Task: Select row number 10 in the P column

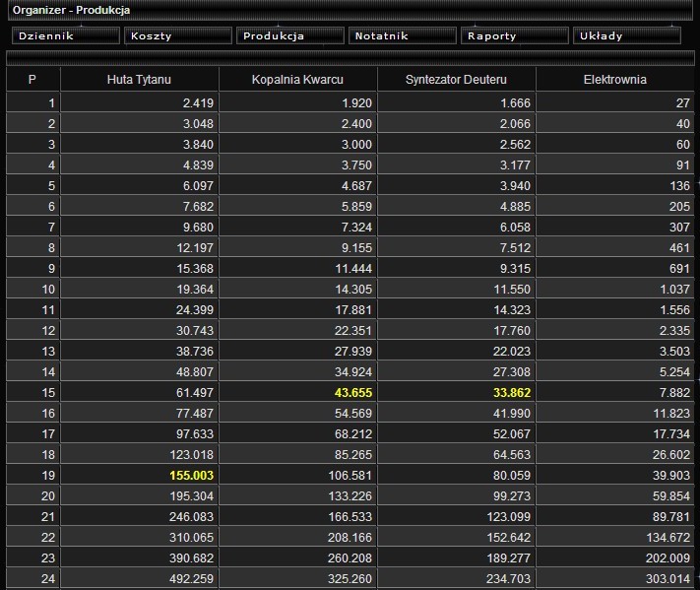Action: click(x=47, y=289)
